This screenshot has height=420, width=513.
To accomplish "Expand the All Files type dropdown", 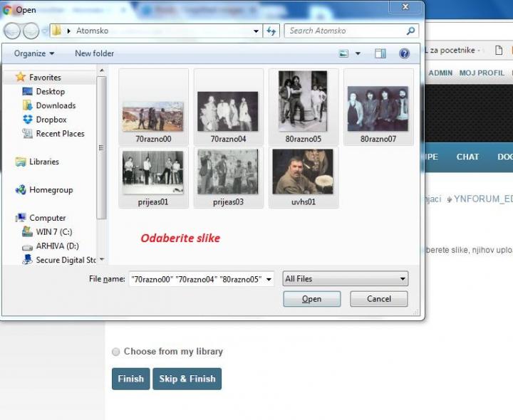I will [x=345, y=279].
